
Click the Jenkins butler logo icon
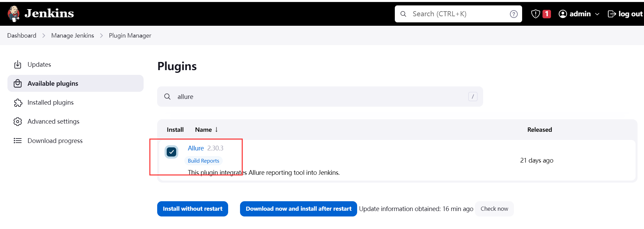(14, 14)
